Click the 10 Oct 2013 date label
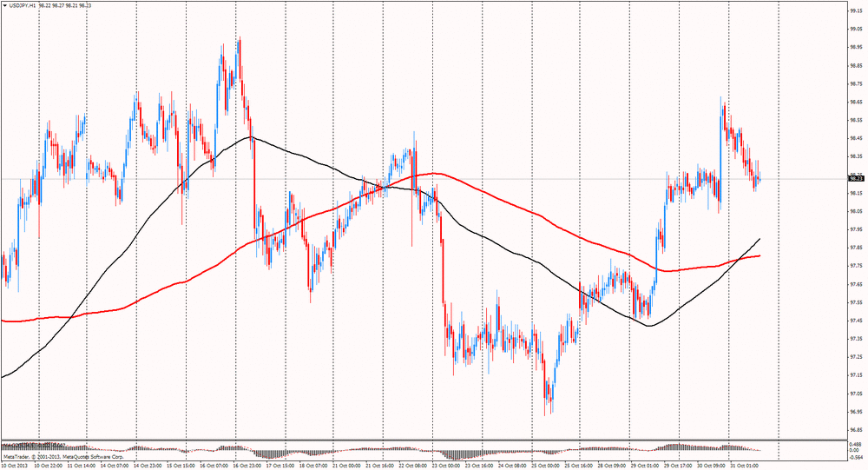Screen dimensions: 868x470 click(x=13, y=467)
